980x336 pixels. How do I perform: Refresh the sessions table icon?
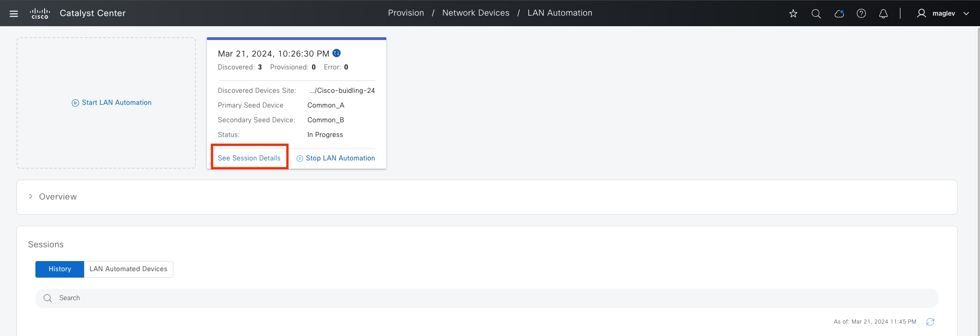pyautogui.click(x=930, y=322)
